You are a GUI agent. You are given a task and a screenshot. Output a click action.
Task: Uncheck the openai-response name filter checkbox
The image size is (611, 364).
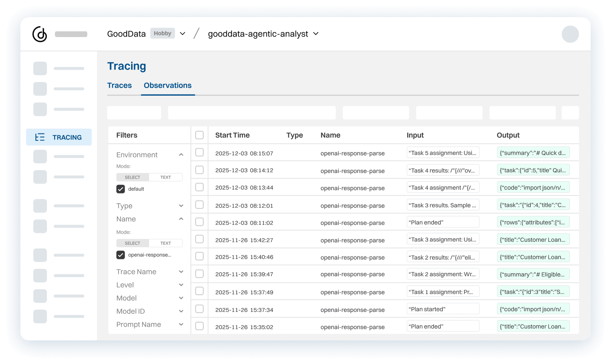coord(121,255)
